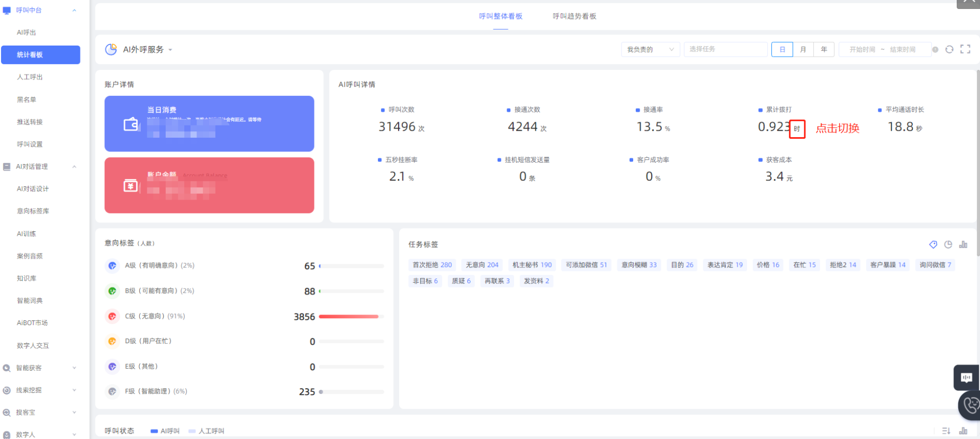Click the 时 unit to switch duration display
This screenshot has width=980, height=439.
797,129
